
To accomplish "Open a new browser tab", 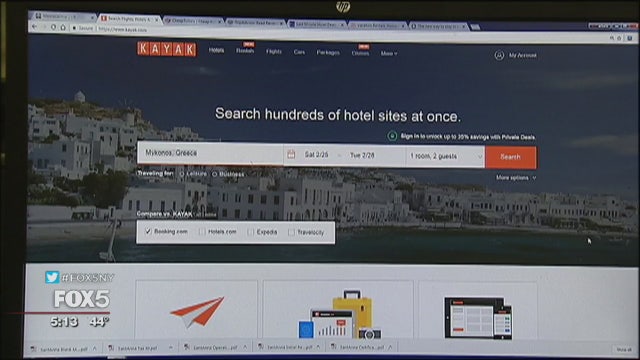I will (475, 27).
